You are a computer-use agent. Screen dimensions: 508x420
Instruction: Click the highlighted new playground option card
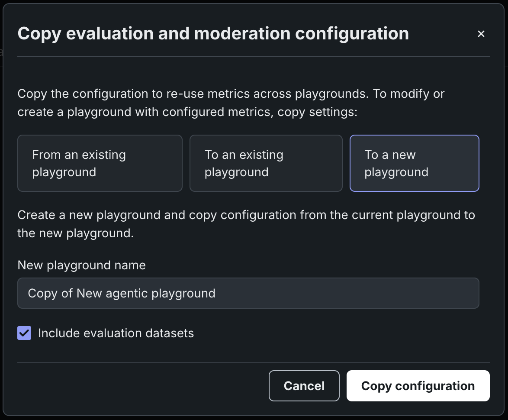[414, 163]
